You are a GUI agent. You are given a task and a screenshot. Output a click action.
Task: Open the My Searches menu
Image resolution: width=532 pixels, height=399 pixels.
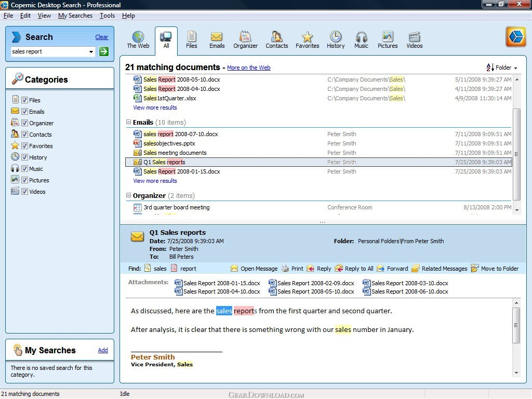75,16
